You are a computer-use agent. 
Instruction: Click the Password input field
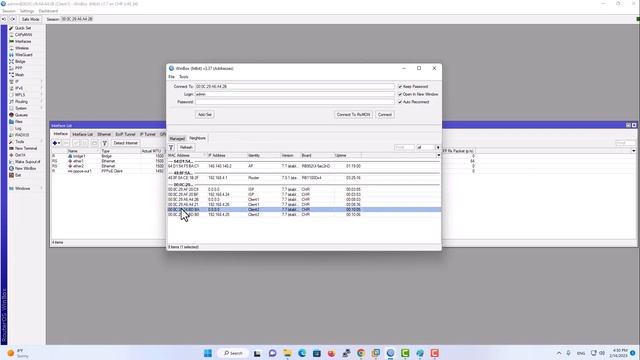[295, 102]
